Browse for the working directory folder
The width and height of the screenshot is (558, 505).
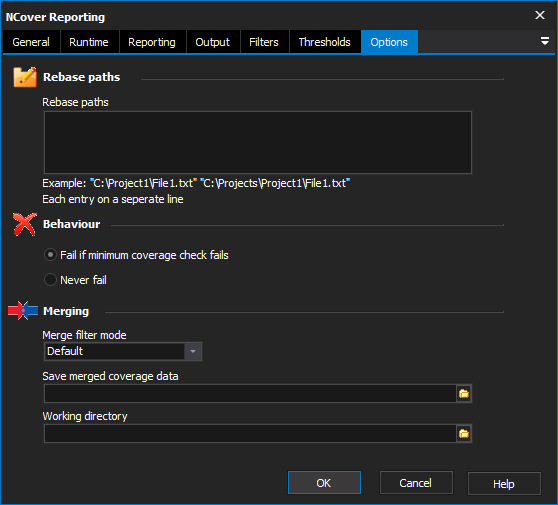pyautogui.click(x=464, y=433)
